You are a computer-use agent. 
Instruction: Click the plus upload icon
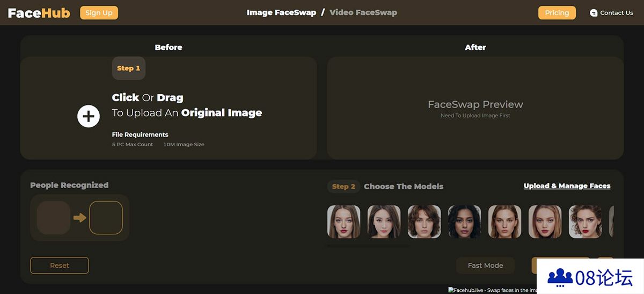(x=89, y=116)
